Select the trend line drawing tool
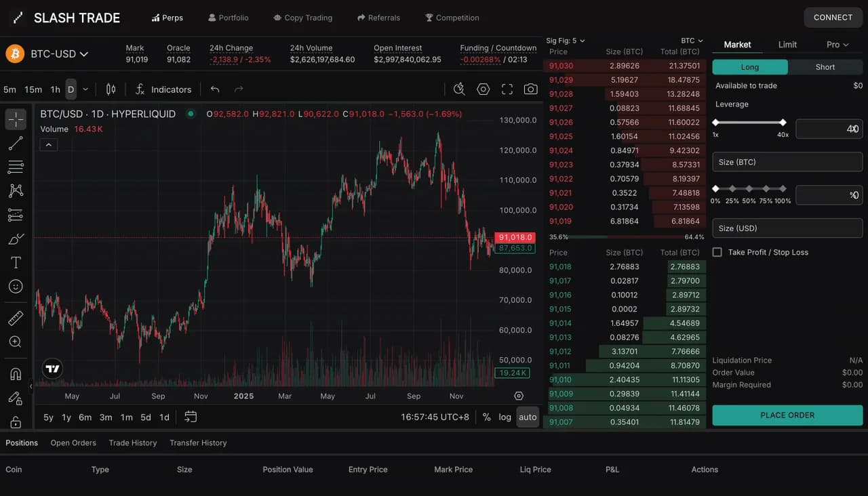 (x=16, y=143)
